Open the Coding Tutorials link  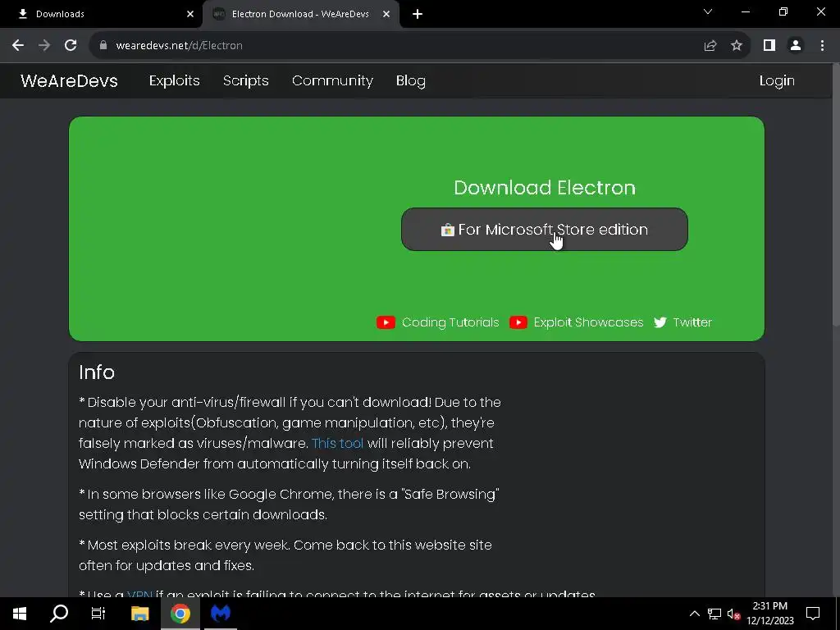point(450,322)
